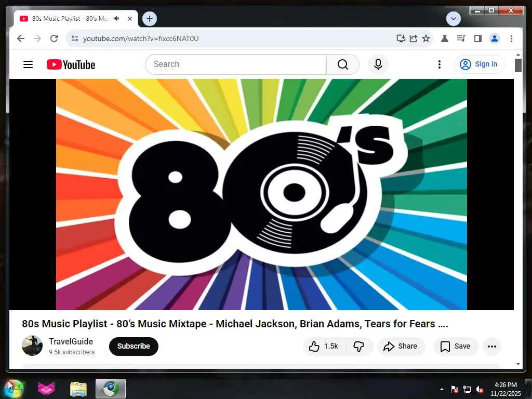532x399 pixels.
Task: Open the Windows Start button
Action: tap(14, 389)
